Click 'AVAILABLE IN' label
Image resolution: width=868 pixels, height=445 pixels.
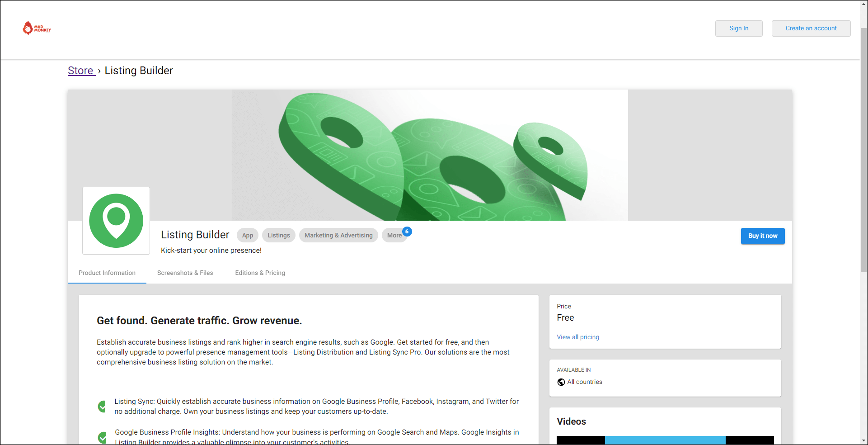coord(574,370)
